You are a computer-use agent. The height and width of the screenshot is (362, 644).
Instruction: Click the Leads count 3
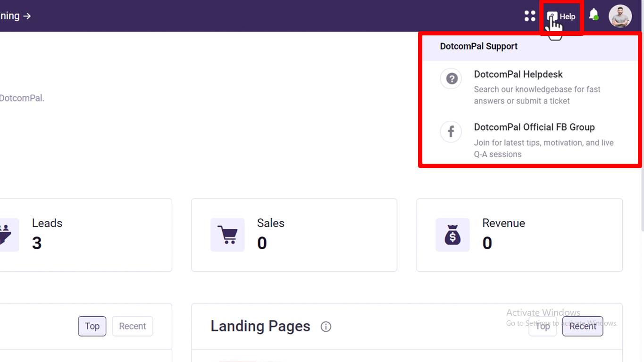pyautogui.click(x=37, y=243)
